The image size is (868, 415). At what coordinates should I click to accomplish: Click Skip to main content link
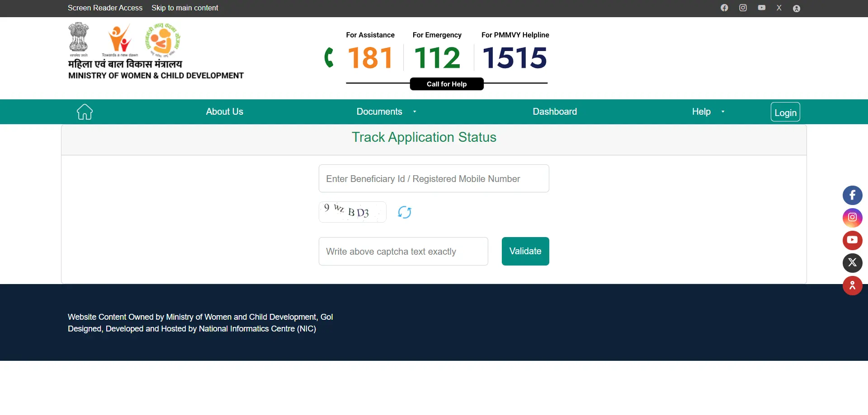(x=185, y=8)
